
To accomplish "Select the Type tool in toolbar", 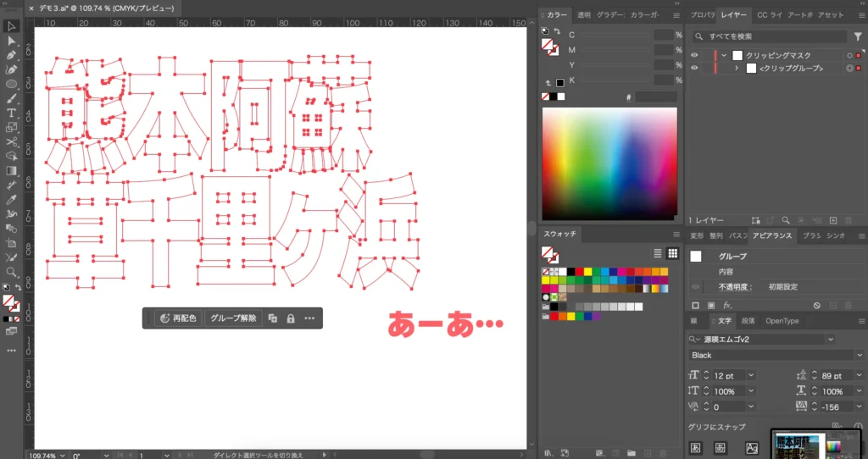I will click(12, 113).
